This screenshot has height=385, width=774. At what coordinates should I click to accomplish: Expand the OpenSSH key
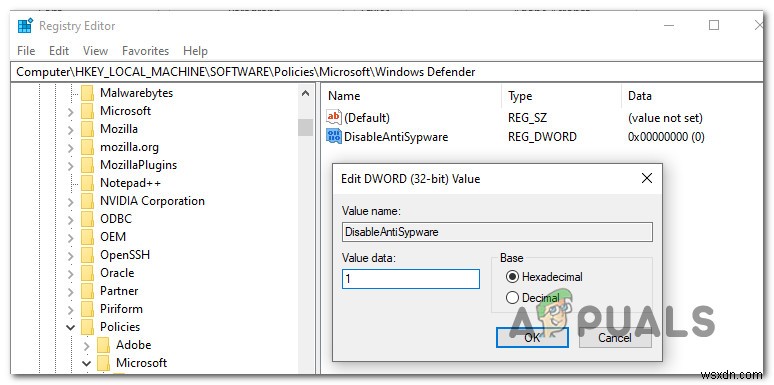(x=71, y=256)
